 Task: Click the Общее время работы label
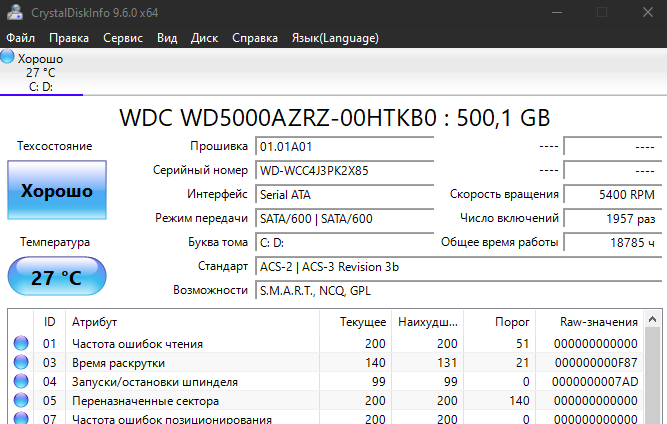point(499,242)
